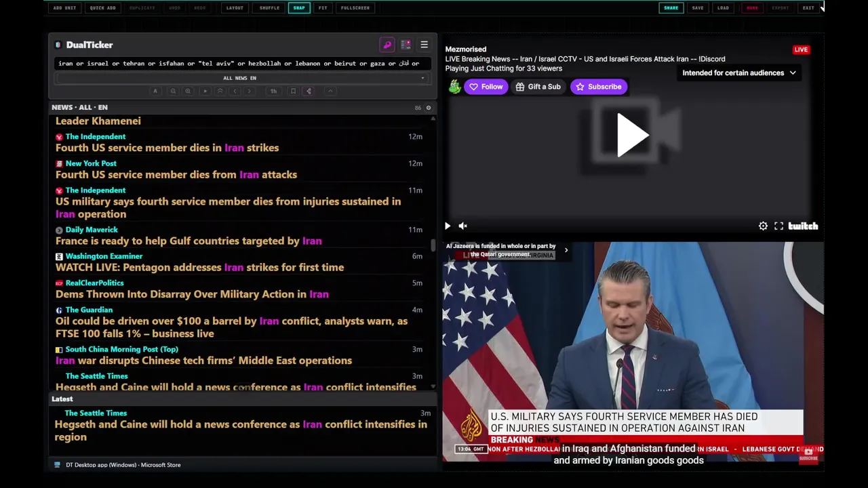Collapse the DualTicker toolbar with up chevron

tap(330, 91)
